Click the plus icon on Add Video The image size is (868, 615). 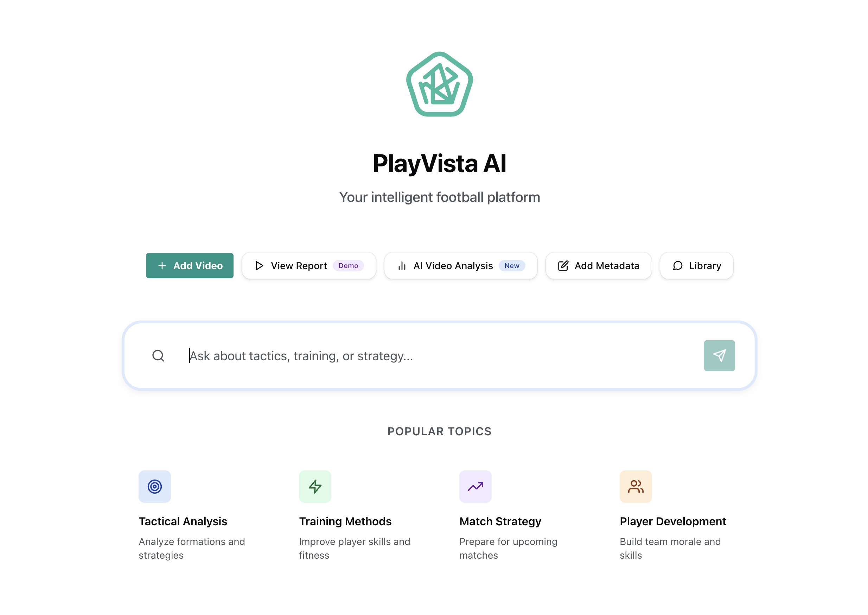click(x=162, y=266)
